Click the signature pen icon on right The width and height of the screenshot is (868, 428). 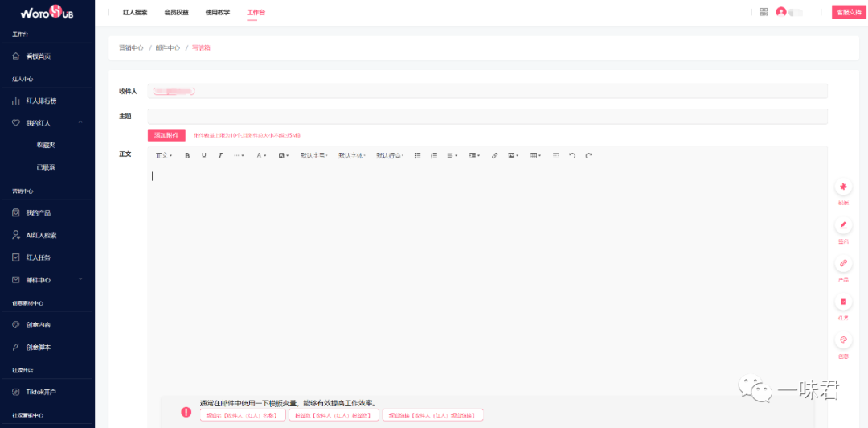pos(843,225)
